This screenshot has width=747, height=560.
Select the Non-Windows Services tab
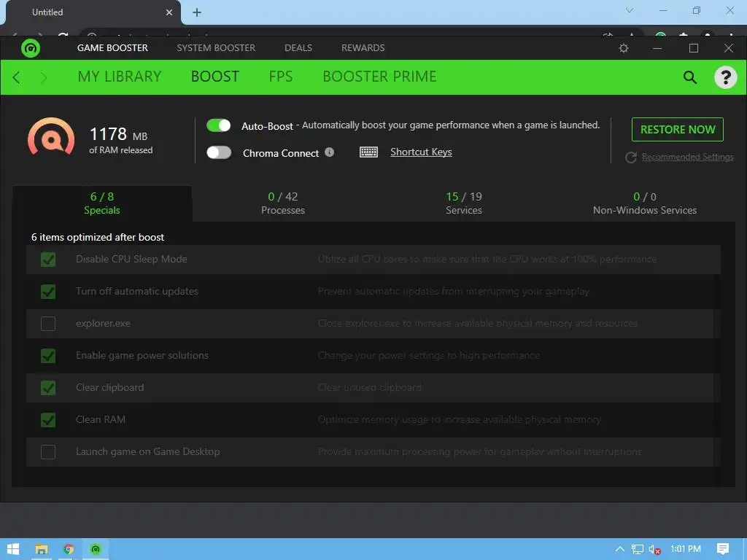pos(645,204)
